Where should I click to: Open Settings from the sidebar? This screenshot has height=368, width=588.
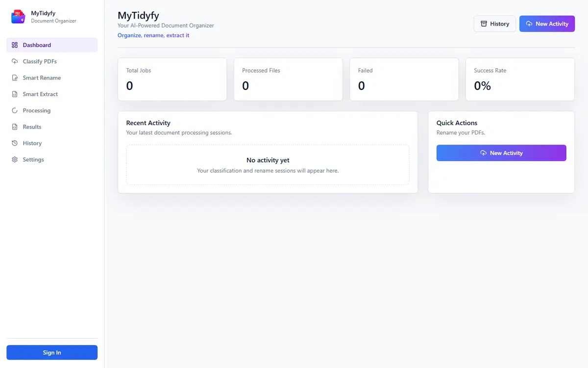(52, 159)
